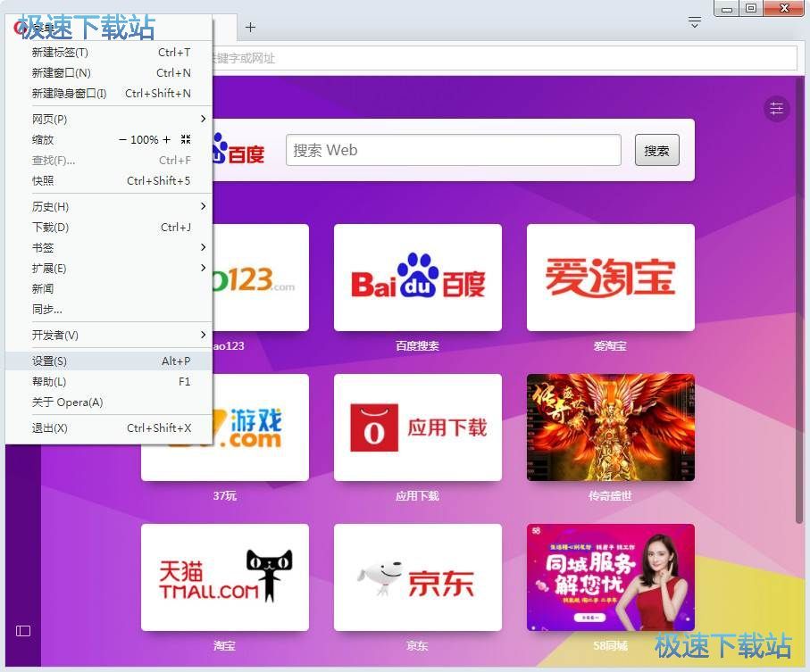The image size is (810, 672).
Task: Open 帮助(L) help entry
Action: [x=108, y=382]
